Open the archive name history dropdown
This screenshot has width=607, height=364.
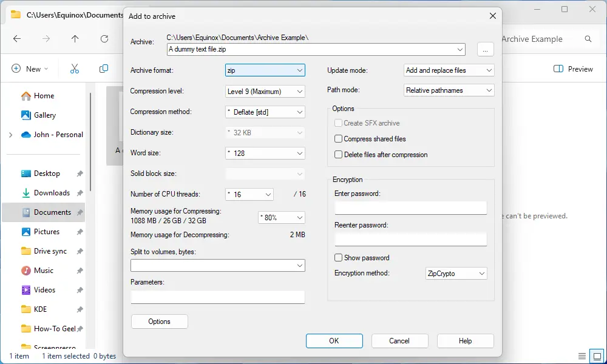click(x=460, y=50)
